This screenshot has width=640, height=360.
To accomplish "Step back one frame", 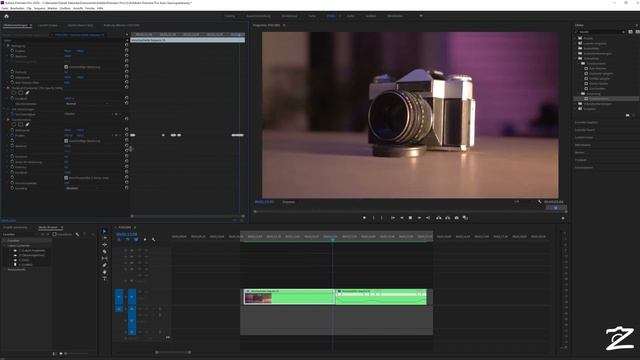I will click(402, 218).
